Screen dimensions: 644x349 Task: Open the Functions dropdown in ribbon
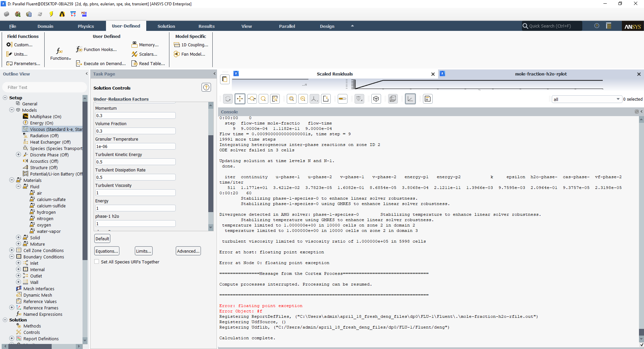60,54
